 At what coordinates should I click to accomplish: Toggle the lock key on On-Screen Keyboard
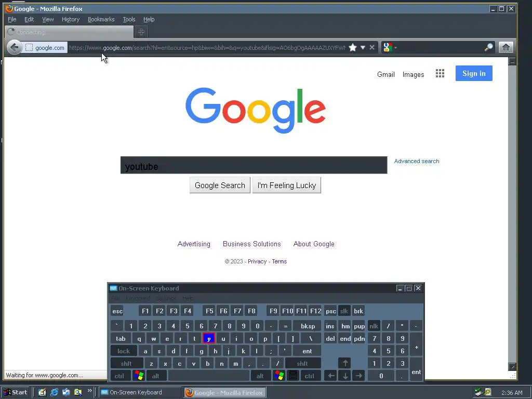coord(124,351)
